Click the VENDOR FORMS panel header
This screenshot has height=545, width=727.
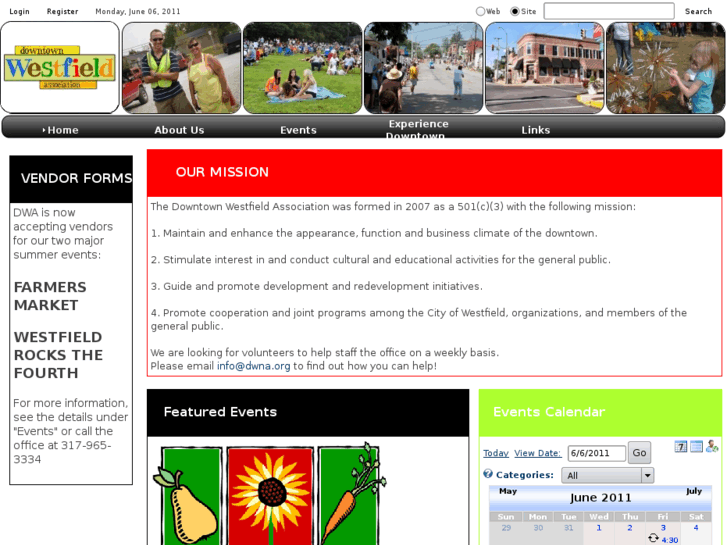[71, 179]
